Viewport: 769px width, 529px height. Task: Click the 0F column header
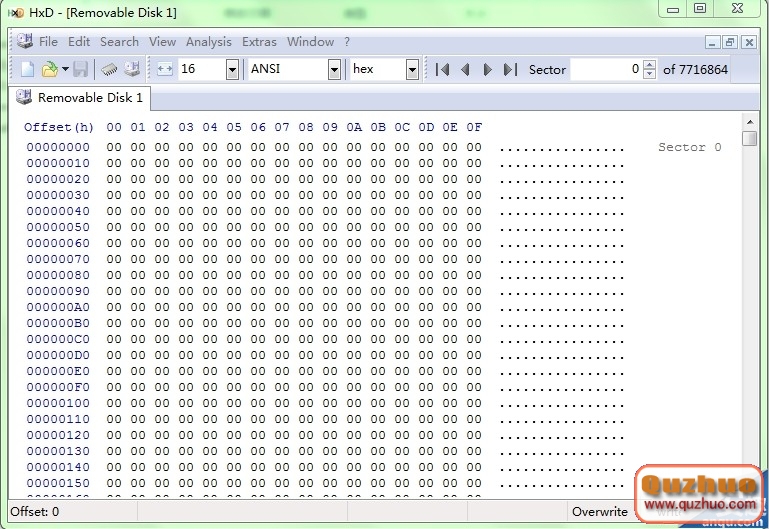(474, 127)
